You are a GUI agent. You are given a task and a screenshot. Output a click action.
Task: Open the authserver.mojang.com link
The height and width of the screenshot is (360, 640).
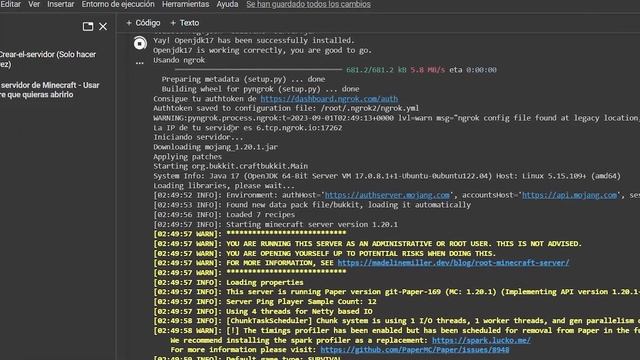[x=387, y=195]
